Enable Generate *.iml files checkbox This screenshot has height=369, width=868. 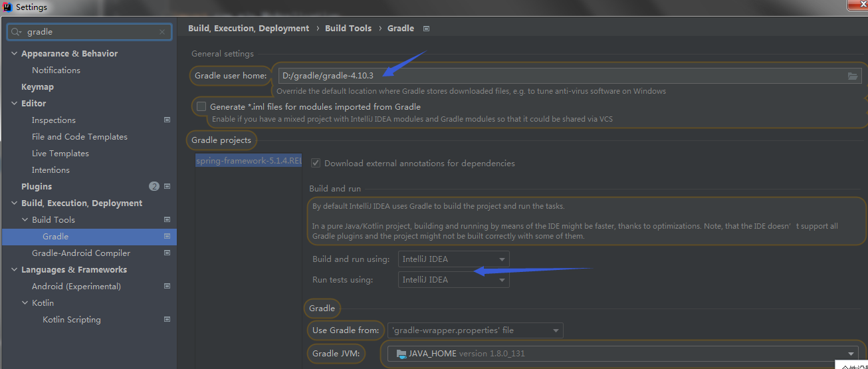point(201,106)
